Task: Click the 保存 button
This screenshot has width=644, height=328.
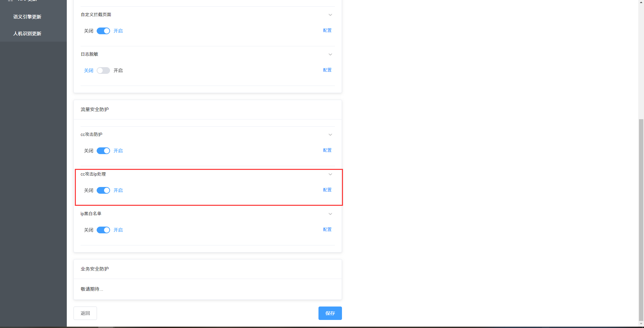Action: coord(330,313)
